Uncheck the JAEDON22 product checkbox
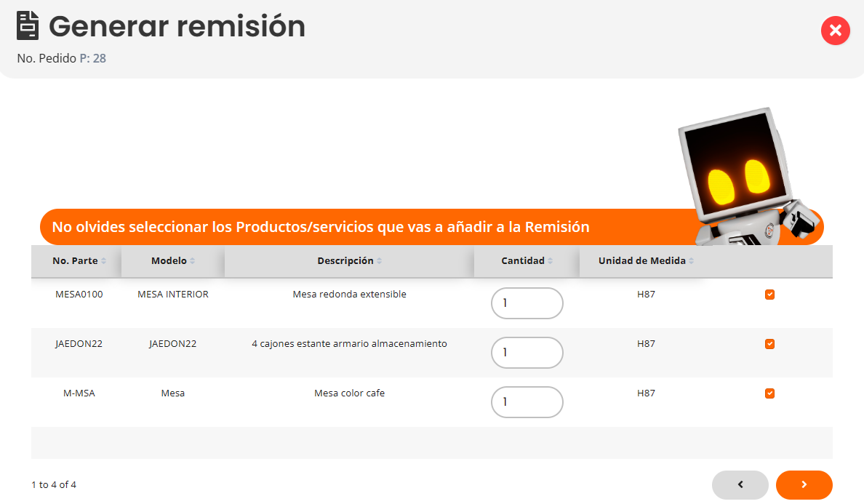This screenshot has height=504, width=864. coord(769,344)
